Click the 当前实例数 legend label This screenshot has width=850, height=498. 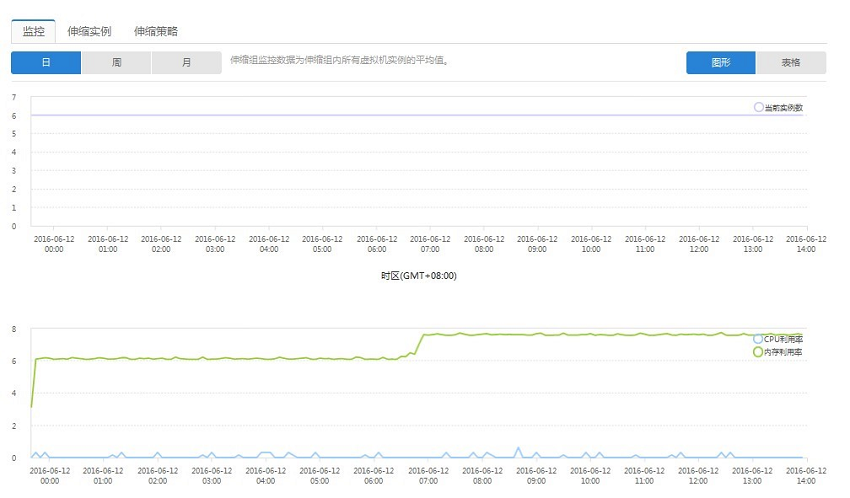[783, 108]
